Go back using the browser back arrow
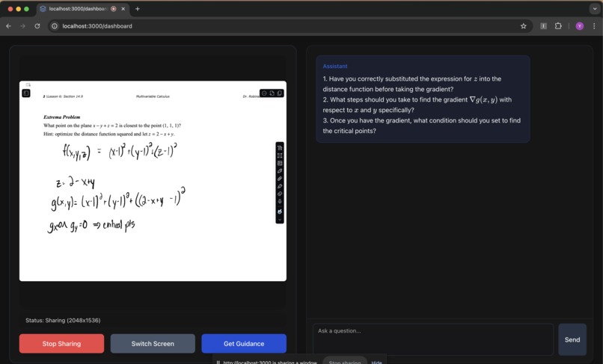 [8, 26]
